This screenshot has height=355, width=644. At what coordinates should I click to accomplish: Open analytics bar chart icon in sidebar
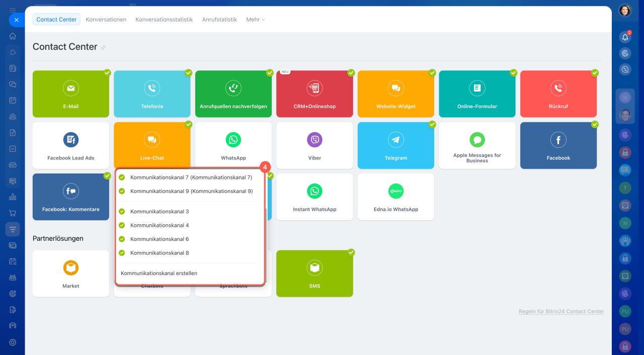point(13,197)
